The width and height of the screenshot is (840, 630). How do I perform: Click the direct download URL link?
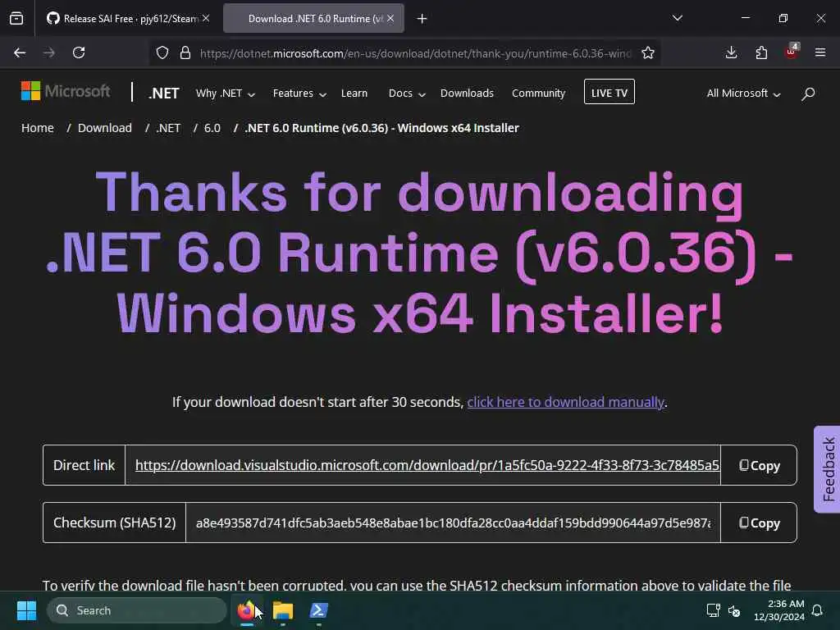(427, 465)
